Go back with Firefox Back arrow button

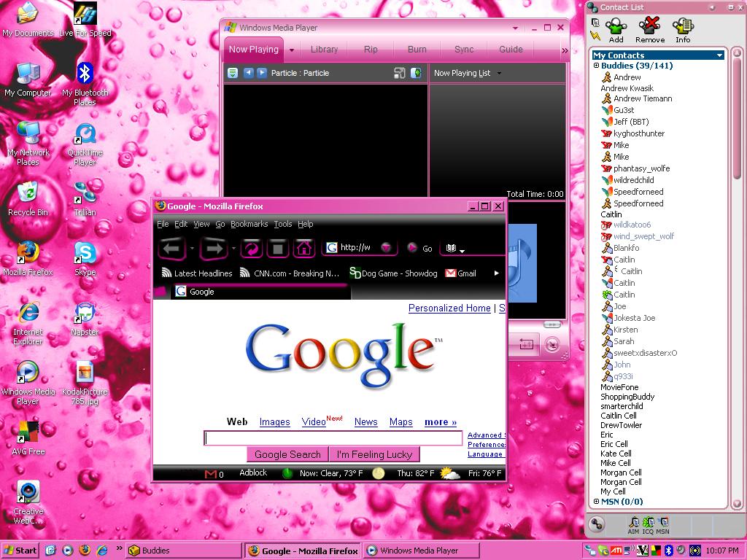(x=171, y=249)
